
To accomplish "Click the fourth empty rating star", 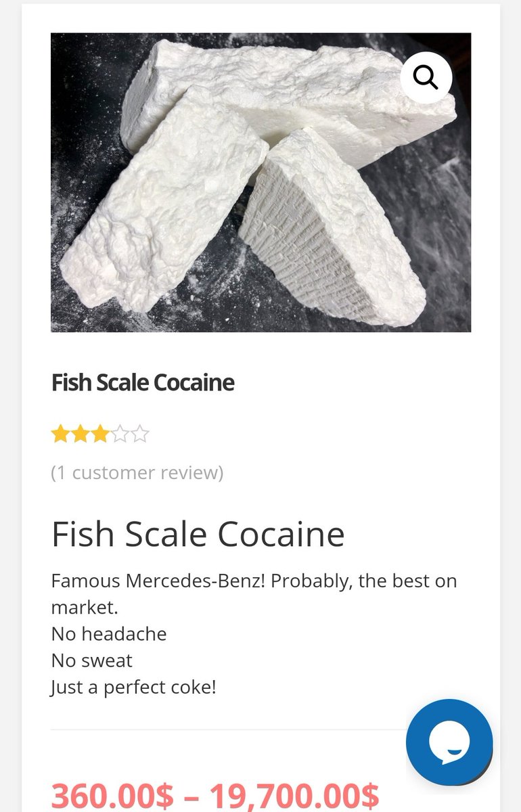I will (120, 434).
